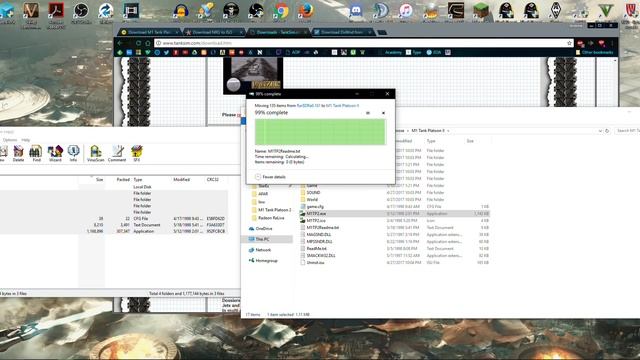640x360 pixels.
Task: Collapse dialog with Fewer details
Action: tap(270, 177)
